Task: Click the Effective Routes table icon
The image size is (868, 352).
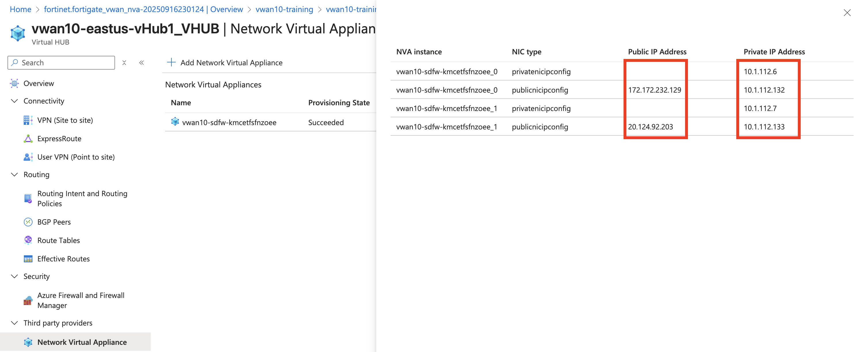Action: 28,259
